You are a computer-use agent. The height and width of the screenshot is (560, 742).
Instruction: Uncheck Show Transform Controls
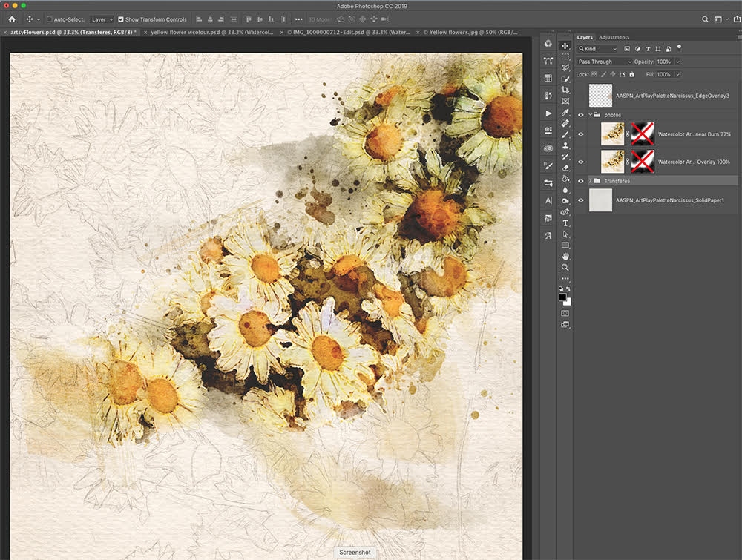pyautogui.click(x=121, y=19)
